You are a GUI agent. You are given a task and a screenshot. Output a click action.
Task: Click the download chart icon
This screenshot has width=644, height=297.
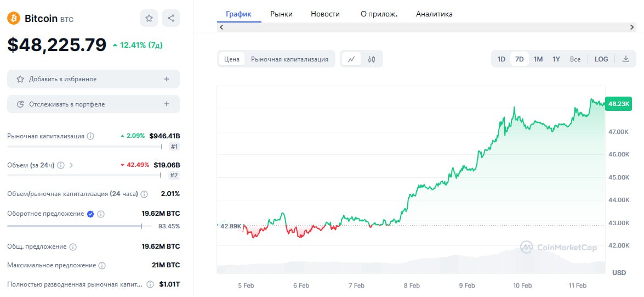[626, 59]
